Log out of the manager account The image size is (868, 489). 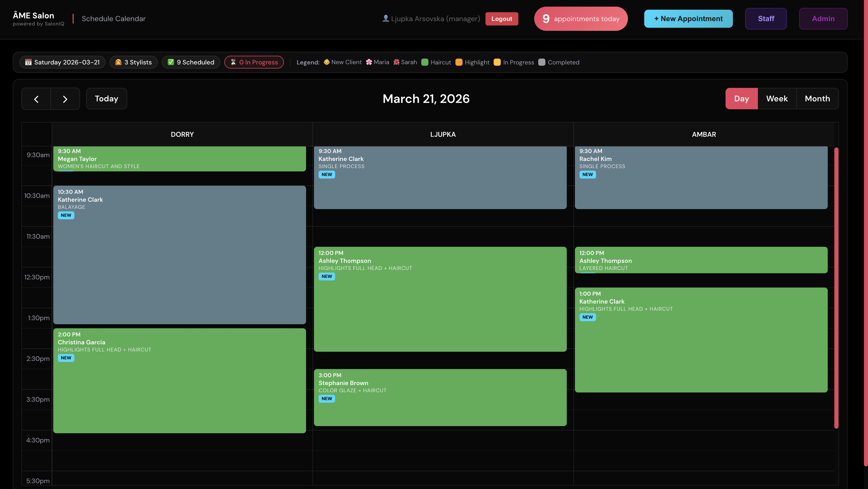(501, 19)
